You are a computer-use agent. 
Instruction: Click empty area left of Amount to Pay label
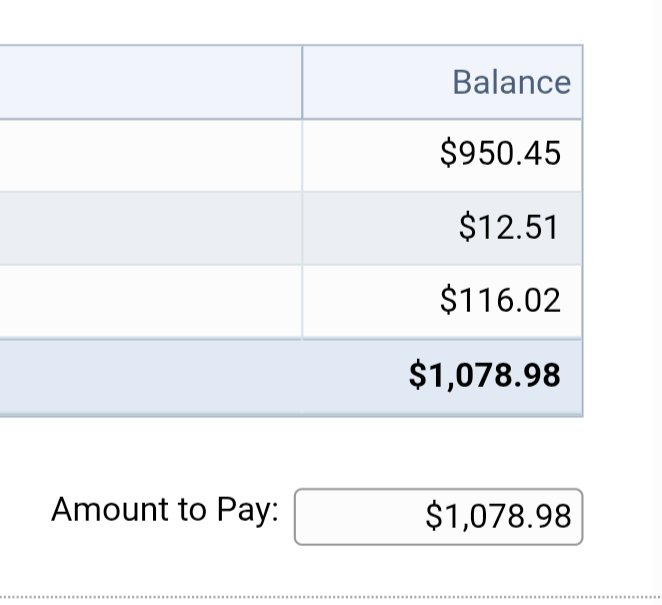(25, 512)
